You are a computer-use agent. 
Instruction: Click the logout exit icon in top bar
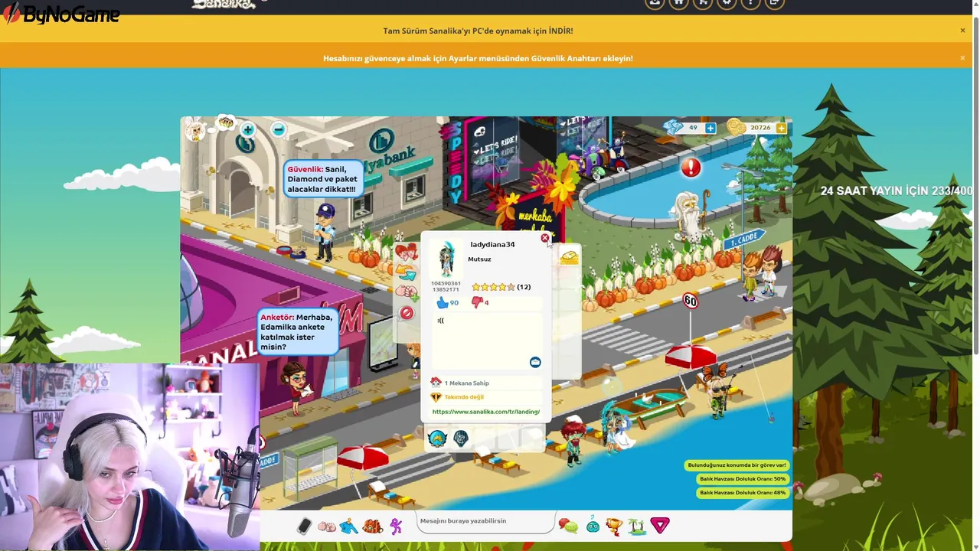click(774, 2)
